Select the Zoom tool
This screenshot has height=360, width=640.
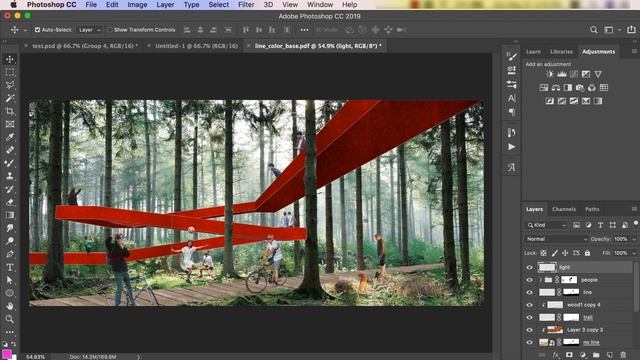10,319
